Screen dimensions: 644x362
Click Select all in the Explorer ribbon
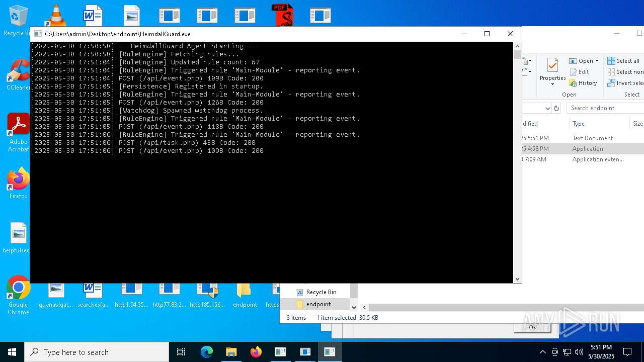click(x=623, y=61)
